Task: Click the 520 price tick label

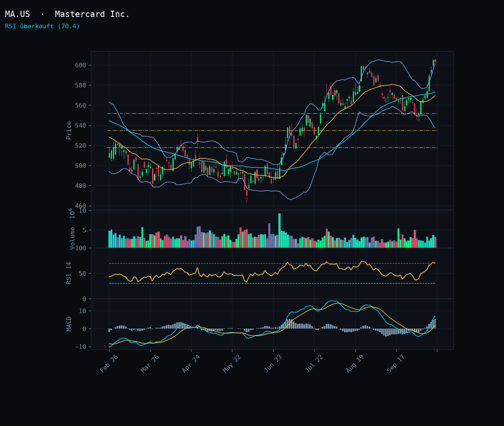Action: pyautogui.click(x=81, y=146)
